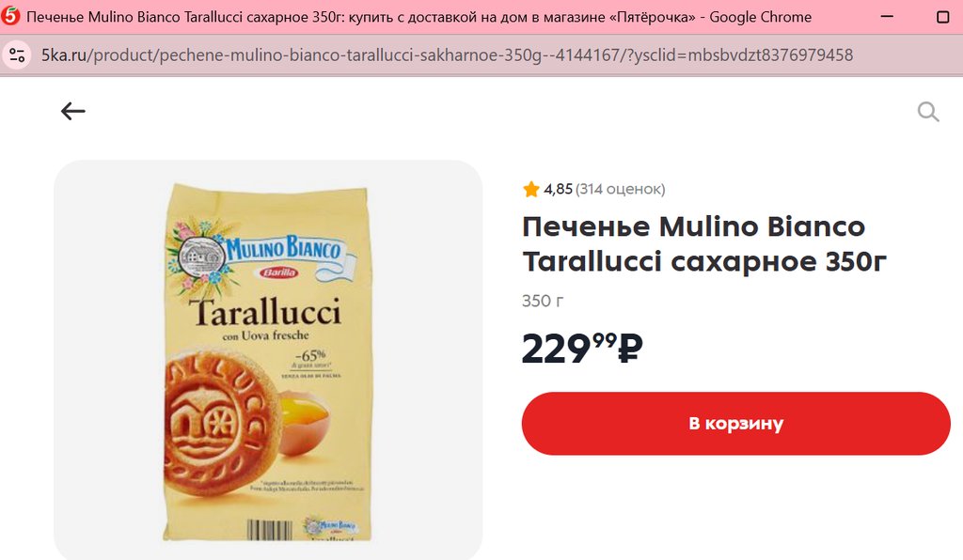
Task: Click the "4,85" rating value
Action: (x=558, y=189)
